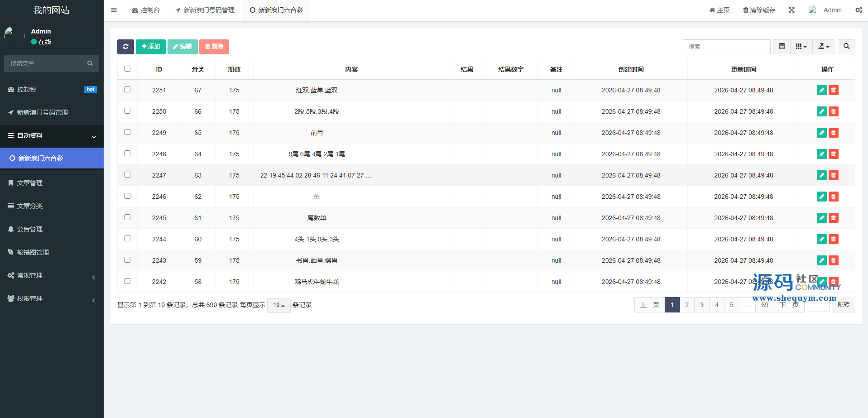Open 文章管理 in the sidebar menu
868x418 pixels.
[x=30, y=183]
